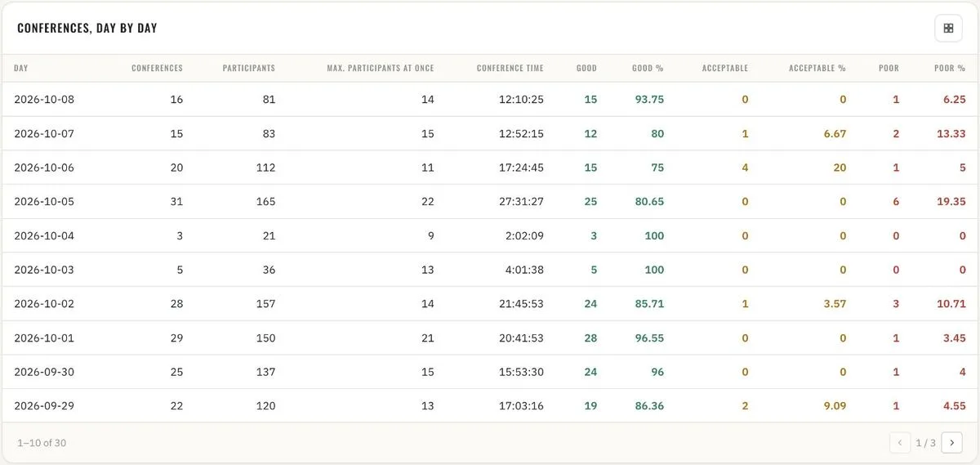Viewport: 980px width, 465px height.
Task: Click conference time 12:52:15
Action: [x=521, y=133]
